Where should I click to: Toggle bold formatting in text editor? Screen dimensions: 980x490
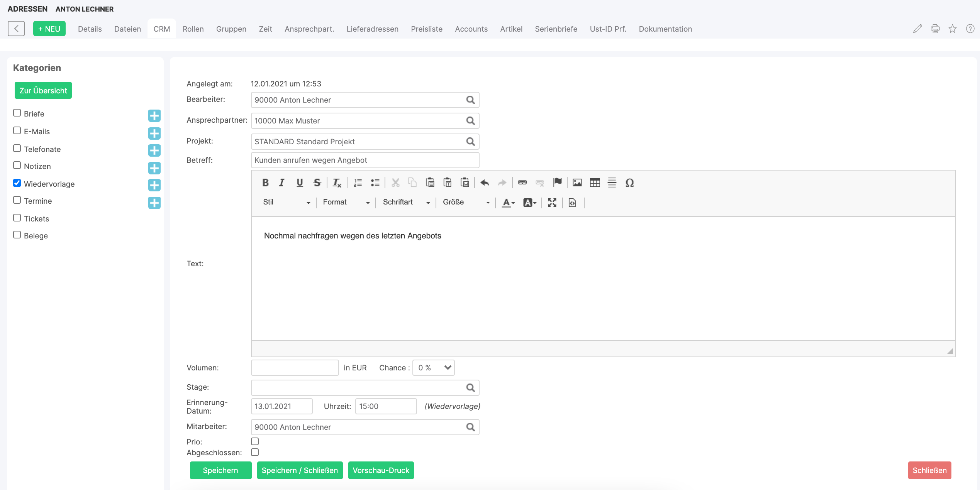265,182
